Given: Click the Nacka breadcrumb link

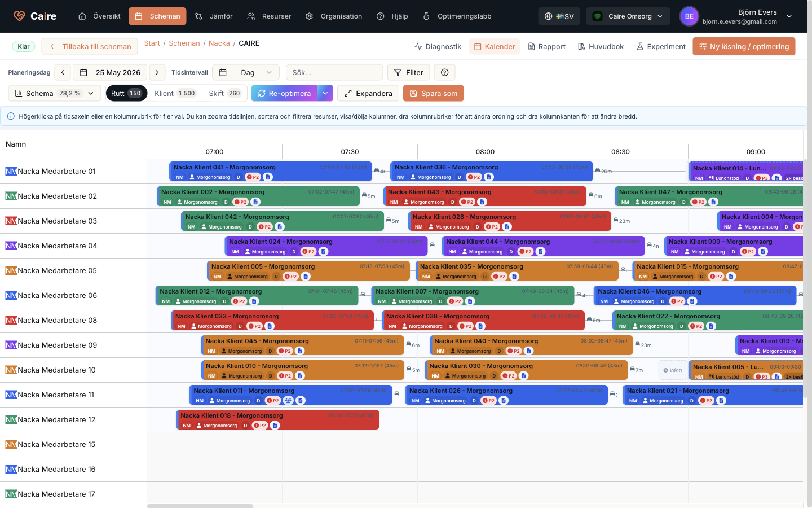Looking at the screenshot, I should 219,43.
